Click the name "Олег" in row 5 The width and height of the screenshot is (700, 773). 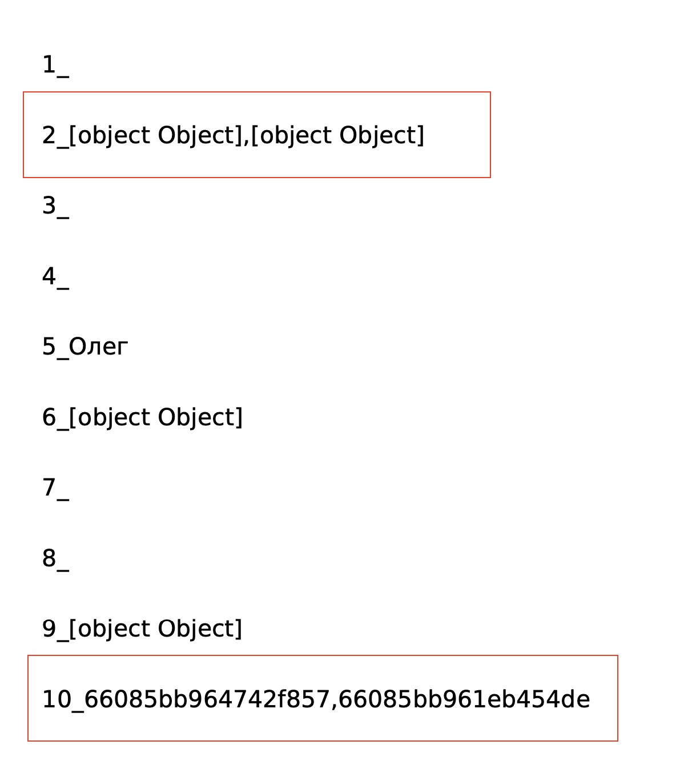tap(98, 347)
